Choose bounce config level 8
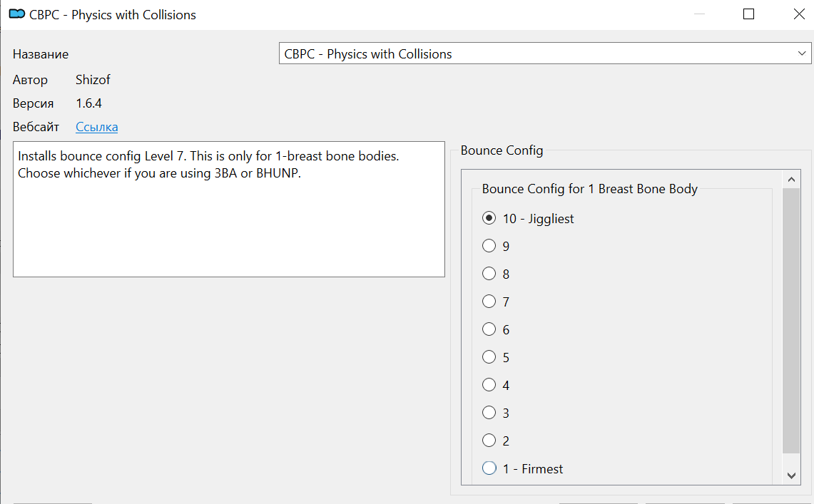This screenshot has height=504, width=814. pos(489,274)
